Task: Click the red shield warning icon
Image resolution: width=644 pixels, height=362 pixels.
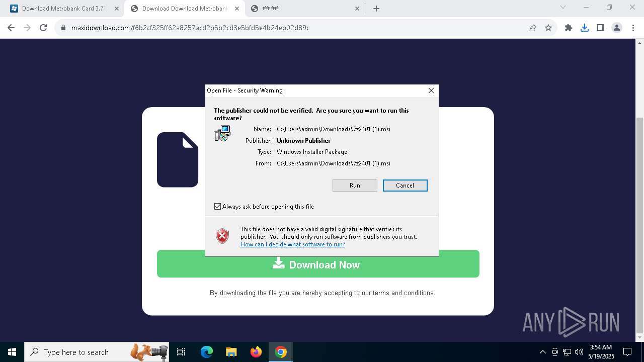Action: click(x=222, y=236)
